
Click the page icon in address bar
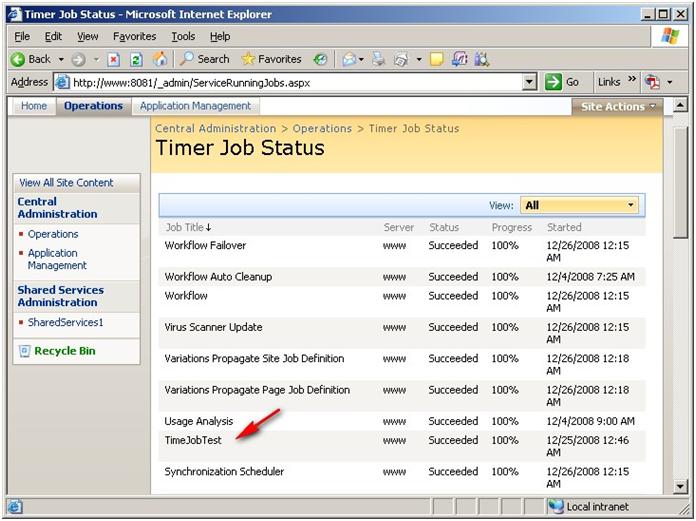[62, 82]
